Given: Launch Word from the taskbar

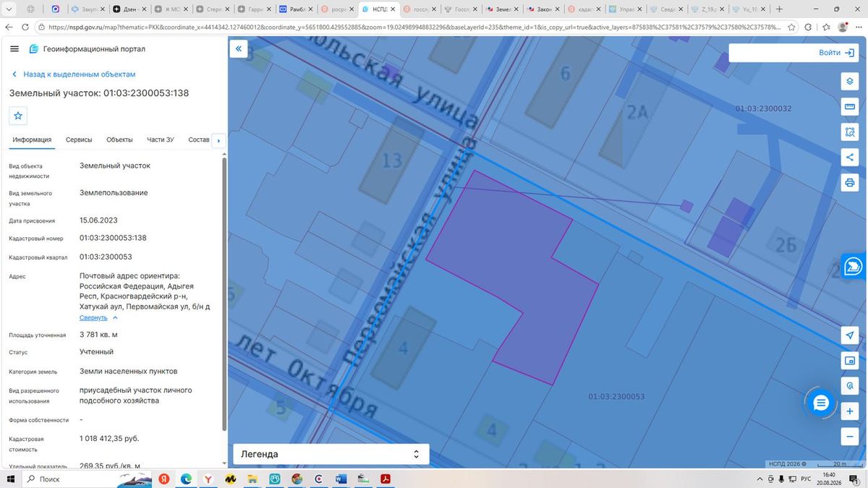Looking at the screenshot, I should (x=341, y=479).
